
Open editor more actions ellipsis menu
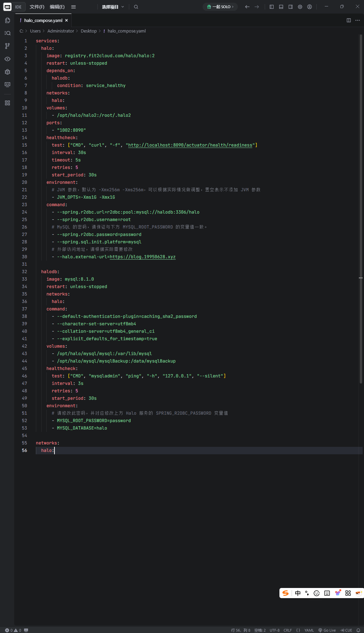358,20
